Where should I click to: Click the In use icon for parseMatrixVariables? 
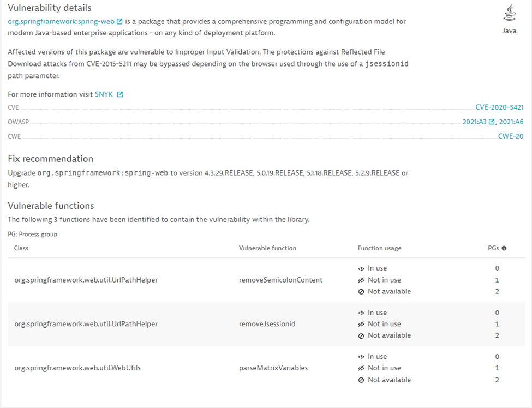360,356
